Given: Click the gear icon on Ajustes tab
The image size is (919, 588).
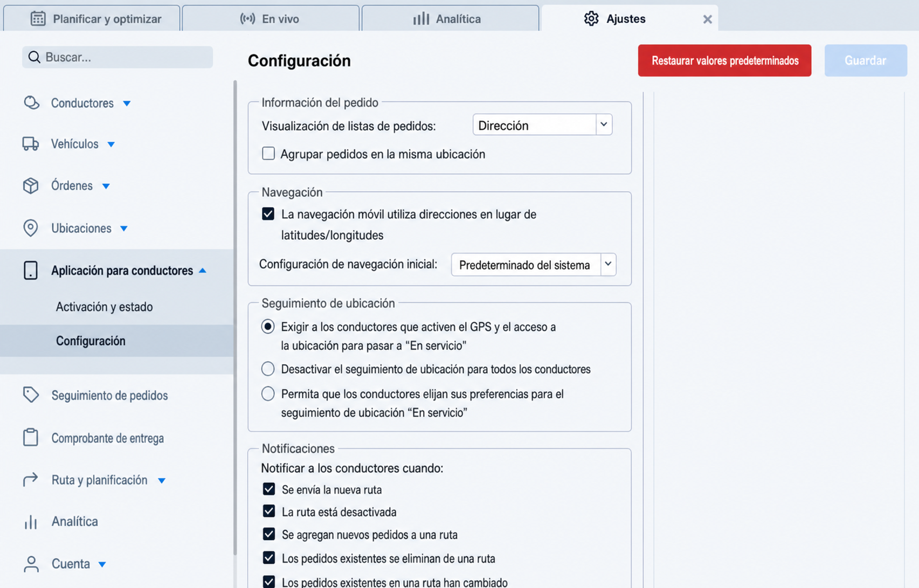Looking at the screenshot, I should (x=591, y=19).
